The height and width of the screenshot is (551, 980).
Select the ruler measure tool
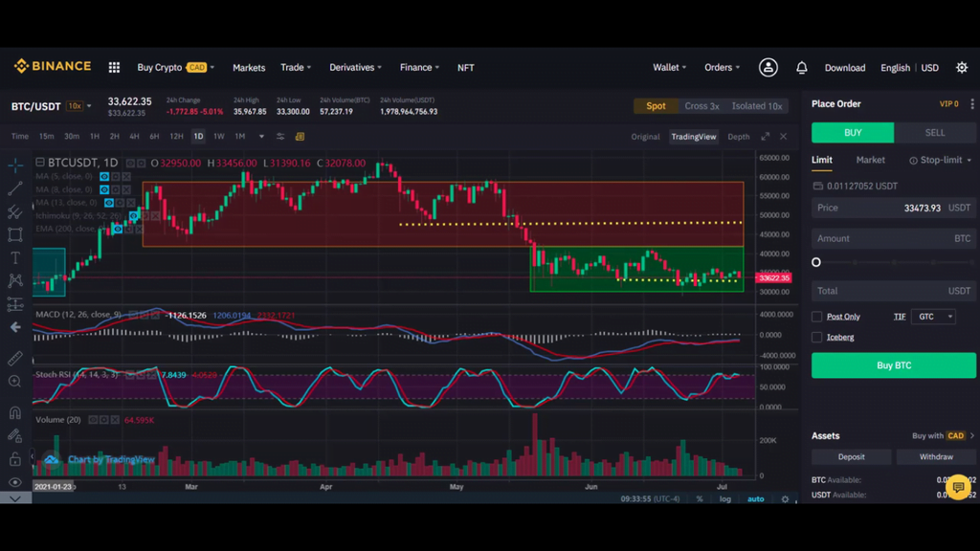click(15, 358)
